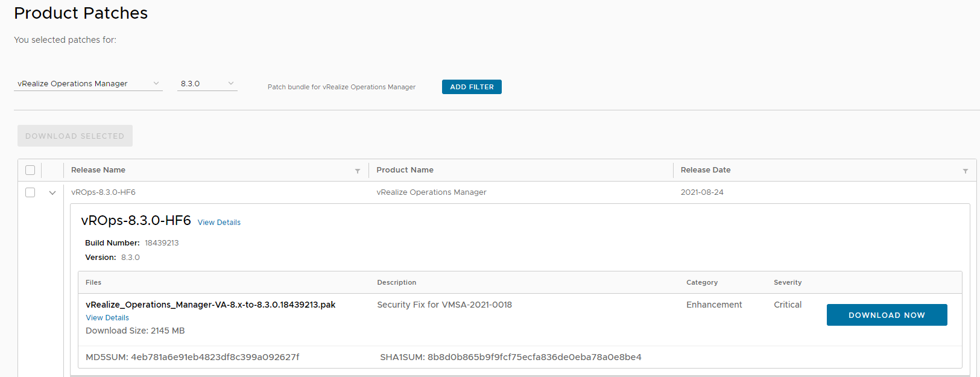Click the release date 2021-08-24 cell
980x377 pixels.
coord(702,192)
